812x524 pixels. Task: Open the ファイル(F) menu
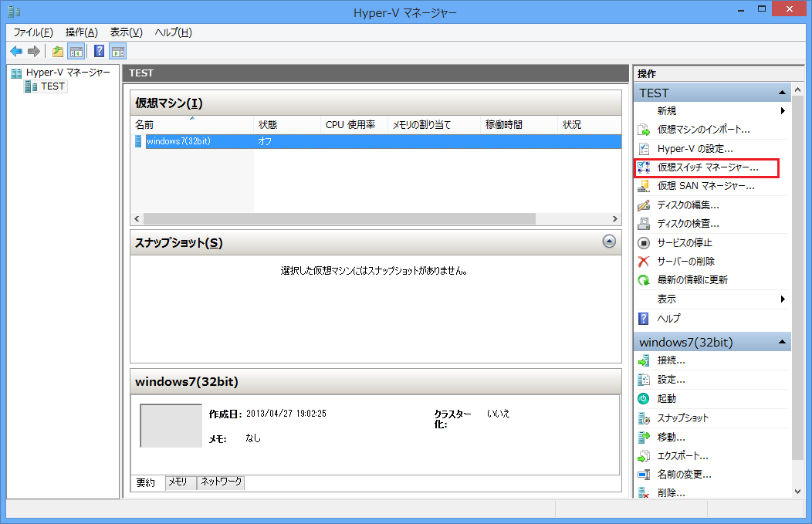(33, 32)
